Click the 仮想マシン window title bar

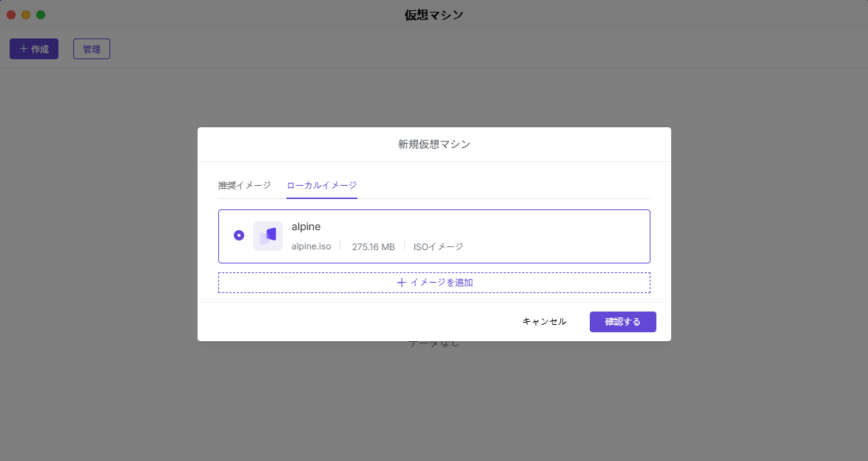point(434,15)
